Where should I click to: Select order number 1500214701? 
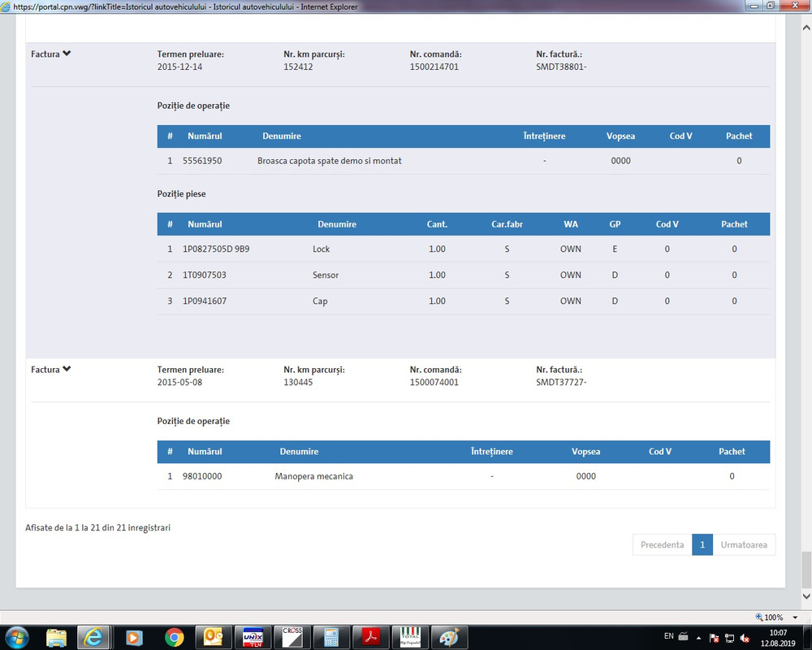tap(434, 67)
